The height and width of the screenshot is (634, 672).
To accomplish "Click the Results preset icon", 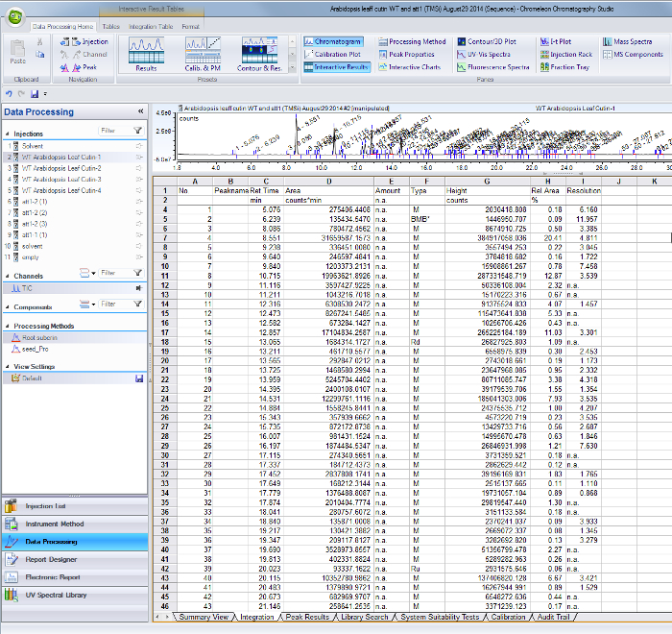I will pos(146,52).
